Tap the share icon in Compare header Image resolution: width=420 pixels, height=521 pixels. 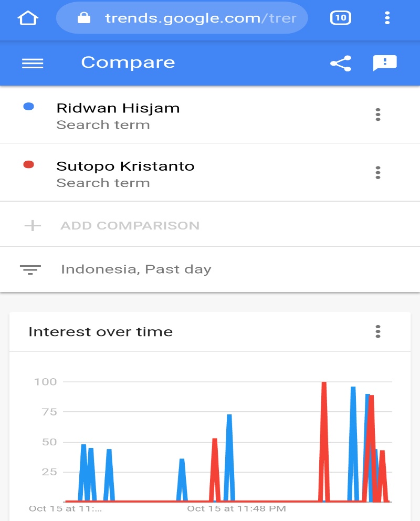coord(340,64)
